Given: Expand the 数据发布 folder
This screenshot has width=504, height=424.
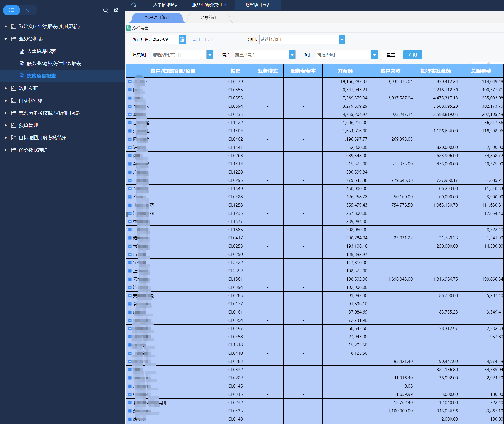Looking at the screenshot, I should coord(5,88).
